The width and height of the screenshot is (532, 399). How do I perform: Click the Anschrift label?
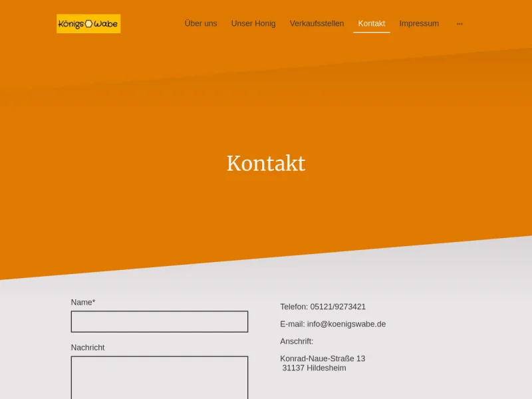[297, 342]
